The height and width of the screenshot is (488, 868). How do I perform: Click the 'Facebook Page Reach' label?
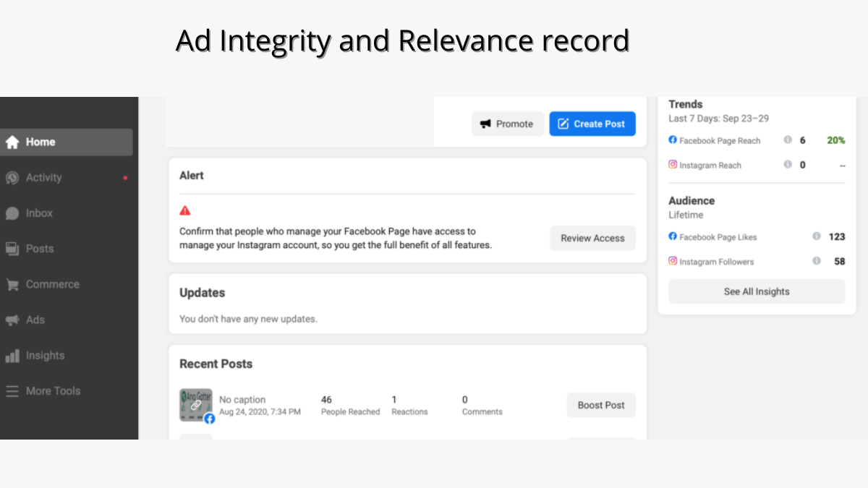click(x=720, y=141)
